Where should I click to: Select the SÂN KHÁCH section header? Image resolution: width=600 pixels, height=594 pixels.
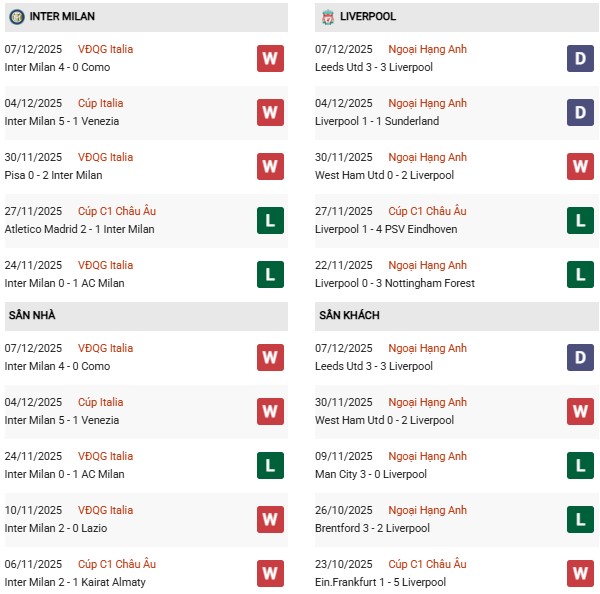[349, 316]
